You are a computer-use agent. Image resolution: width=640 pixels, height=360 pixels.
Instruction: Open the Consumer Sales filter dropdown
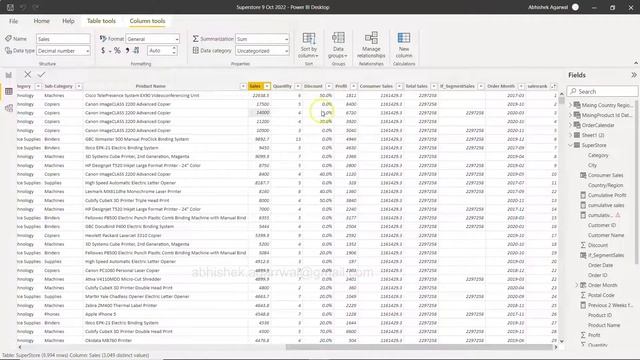[399, 86]
